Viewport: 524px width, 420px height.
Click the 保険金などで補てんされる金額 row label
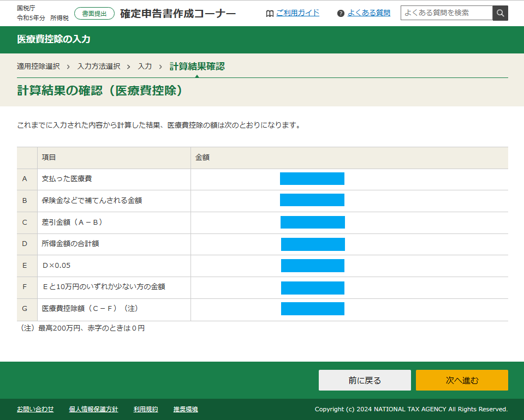[x=92, y=200]
